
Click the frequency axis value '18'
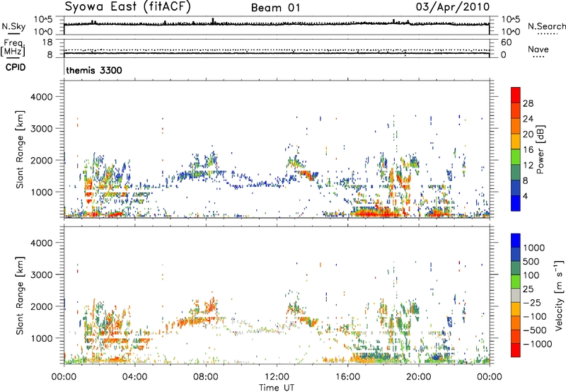47,42
